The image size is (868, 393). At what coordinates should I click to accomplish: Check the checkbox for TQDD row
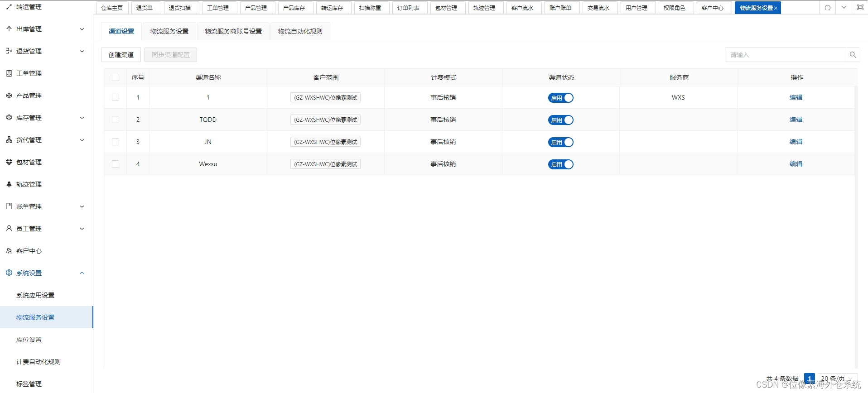(x=116, y=120)
